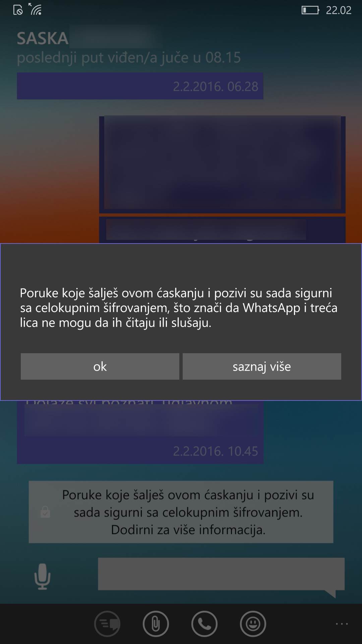The width and height of the screenshot is (362, 644).
Task: Tap the Wi-Fi signal icon in status bar
Action: 35,9
